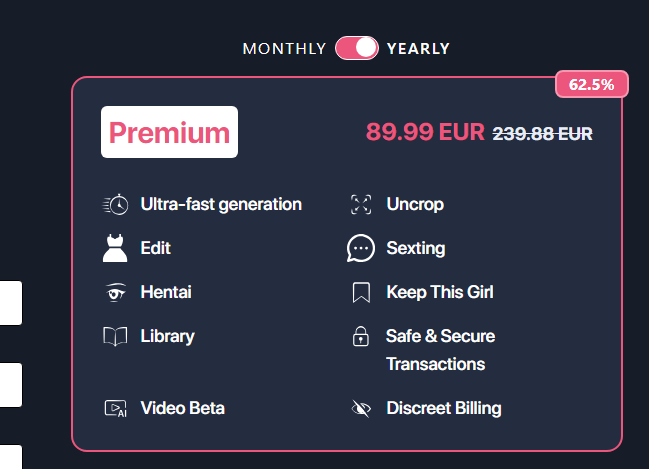649x469 pixels.
Task: Toggle the Monthly/Yearly billing switch
Action: (357, 48)
